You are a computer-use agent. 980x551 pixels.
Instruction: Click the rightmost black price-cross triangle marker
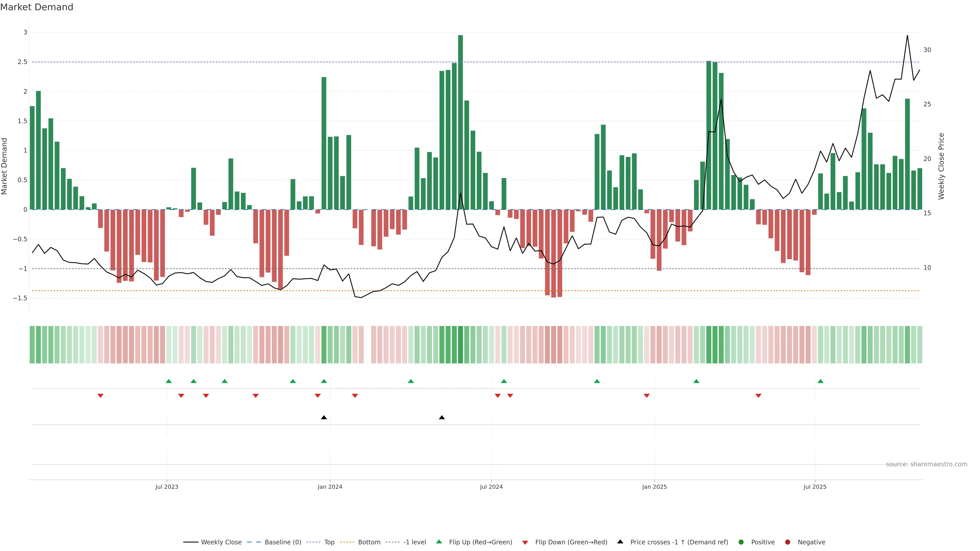[x=442, y=418]
